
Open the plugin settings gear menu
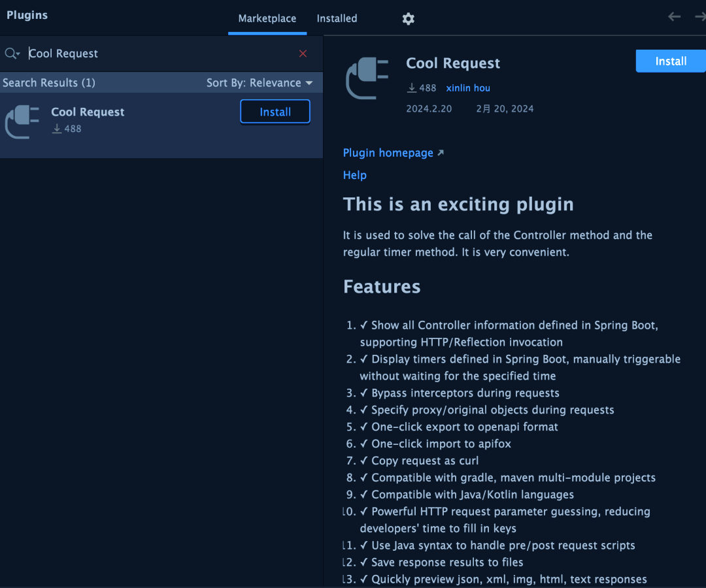408,19
